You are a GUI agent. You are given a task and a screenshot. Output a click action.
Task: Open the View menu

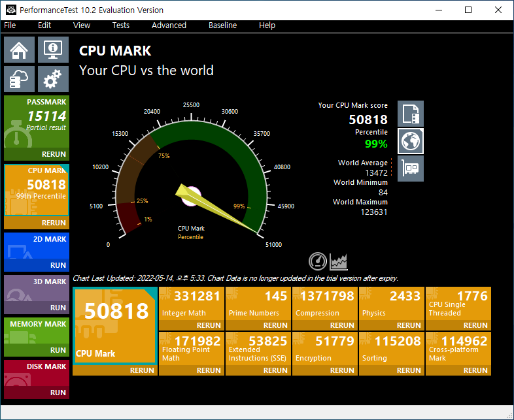[82, 25]
